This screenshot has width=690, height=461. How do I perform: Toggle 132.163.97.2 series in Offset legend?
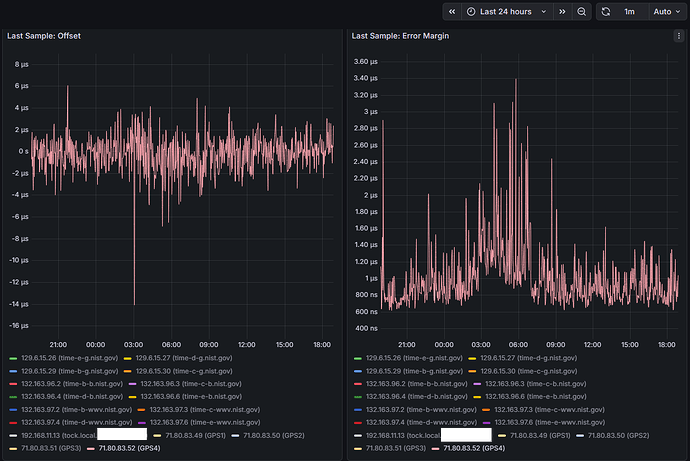(77, 410)
